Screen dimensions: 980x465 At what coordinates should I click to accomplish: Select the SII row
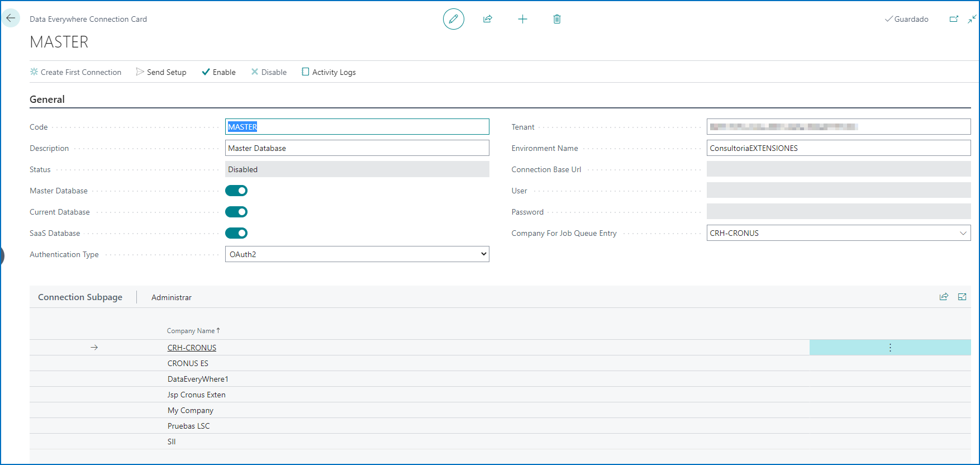pos(500,442)
